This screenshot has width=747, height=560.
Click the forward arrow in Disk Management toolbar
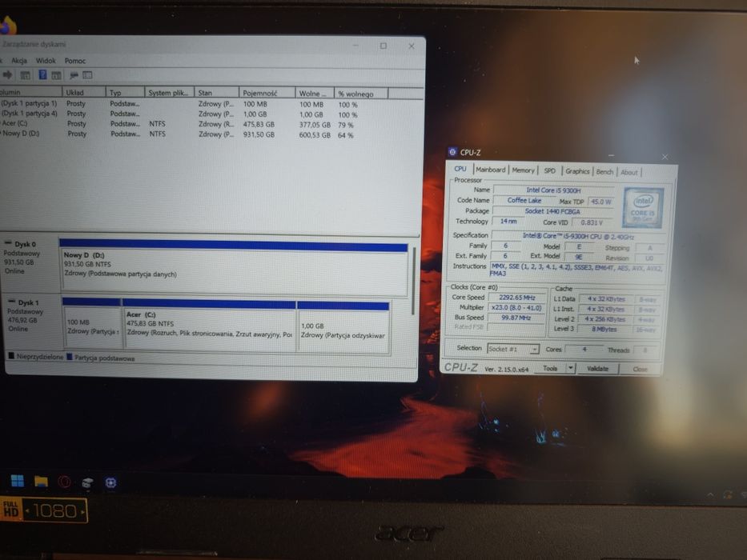click(x=7, y=74)
